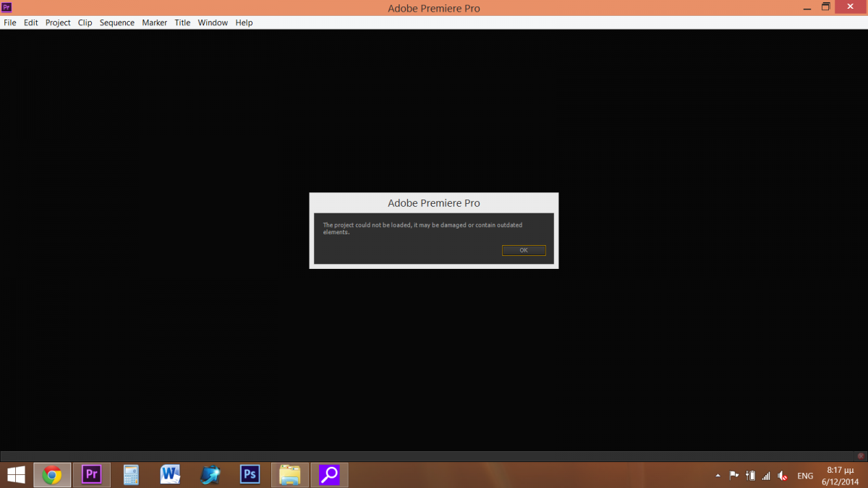Open Calculator from the taskbar
Viewport: 868px width, 488px height.
pos(131,475)
